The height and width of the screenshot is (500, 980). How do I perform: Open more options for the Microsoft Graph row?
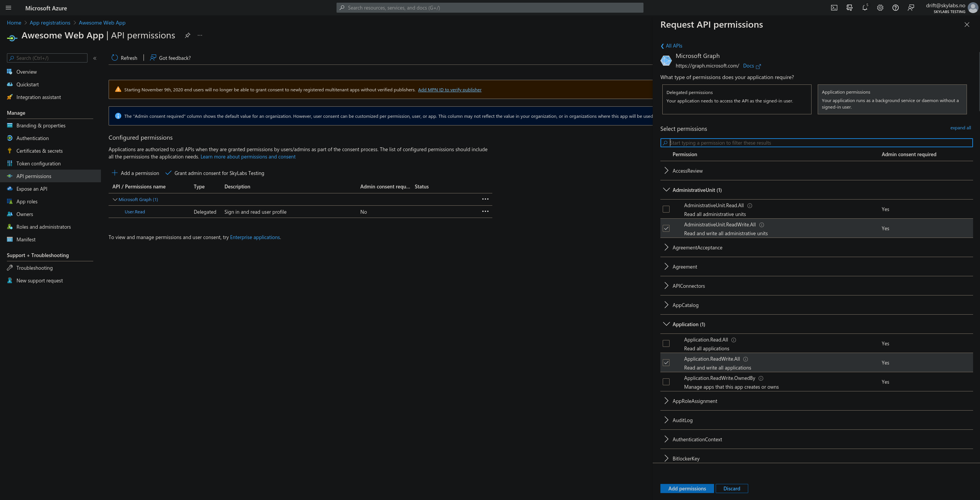[x=485, y=199]
